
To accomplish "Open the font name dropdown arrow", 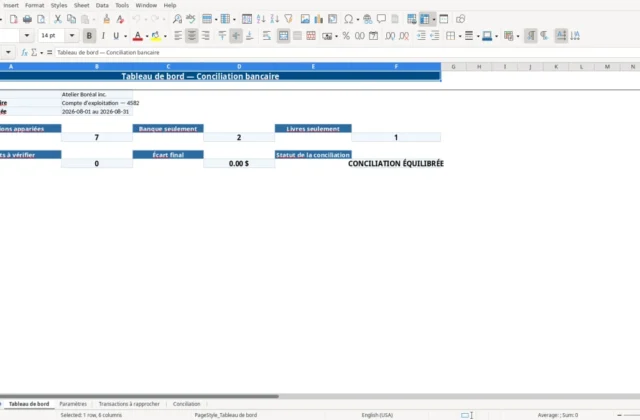I will point(27,36).
